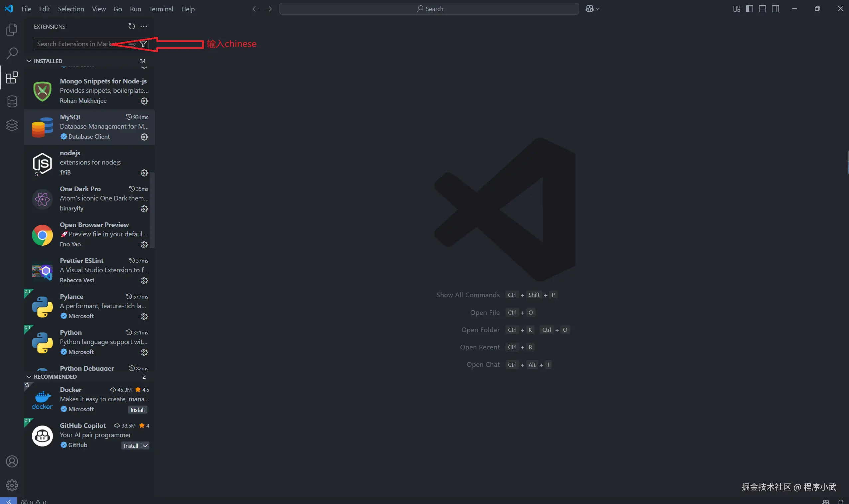This screenshot has height=504, width=849.
Task: Open the Explorer view in the activity bar
Action: 12,30
